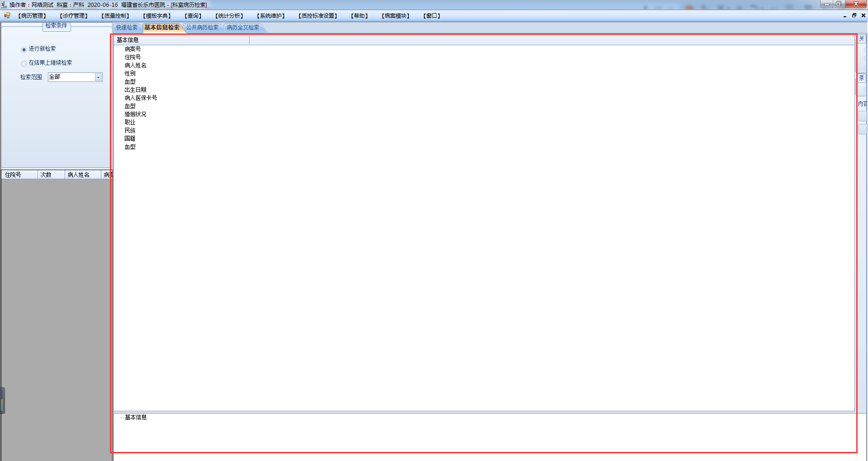This screenshot has height=461, width=868.
Task: Restore down the inner 科室病历检索 child window
Action: 854,15
